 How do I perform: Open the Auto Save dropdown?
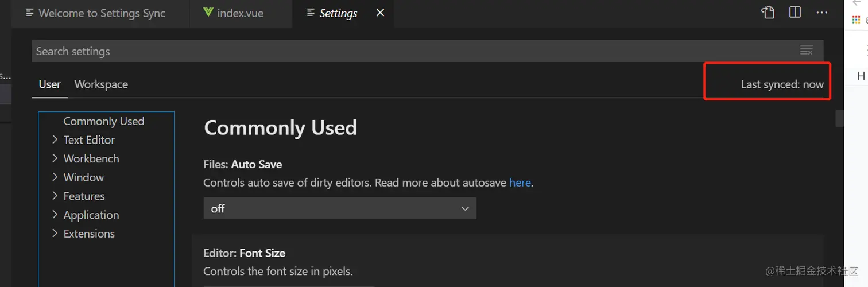click(340, 209)
